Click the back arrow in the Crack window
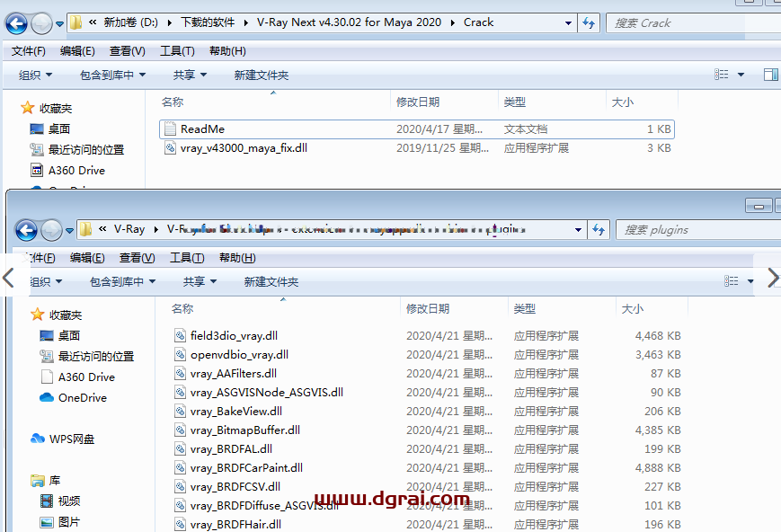This screenshot has height=532, width=781. point(16,23)
